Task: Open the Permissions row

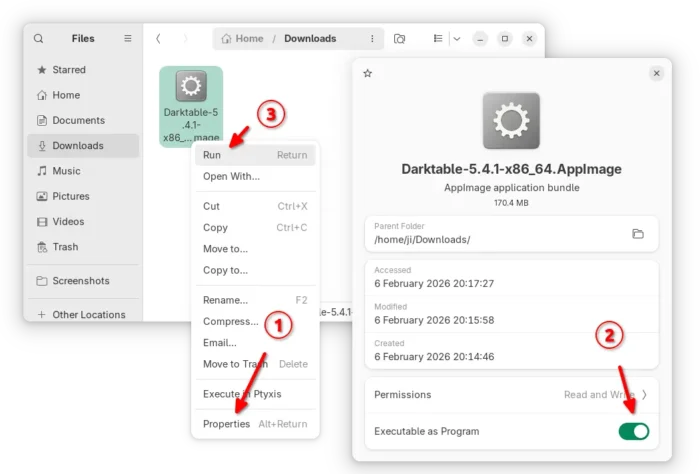Action: pyautogui.click(x=510, y=395)
